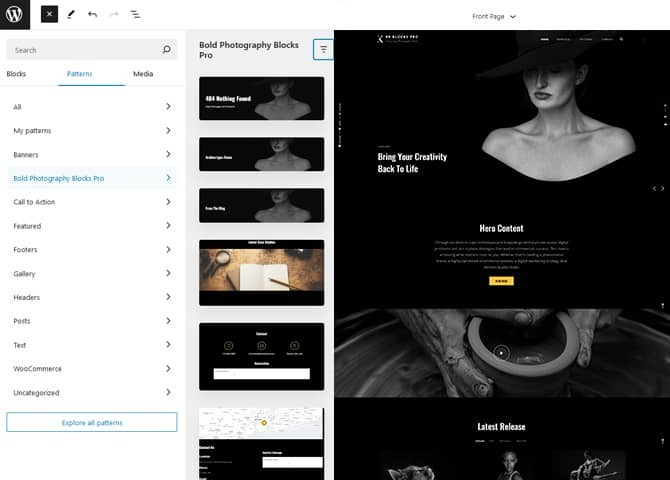This screenshot has height=480, width=670.
Task: Play the pottery video button
Action: [501, 352]
